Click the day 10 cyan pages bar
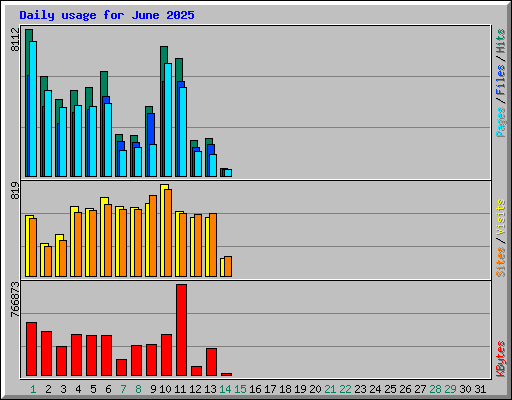The width and height of the screenshot is (512, 400). coord(168,120)
